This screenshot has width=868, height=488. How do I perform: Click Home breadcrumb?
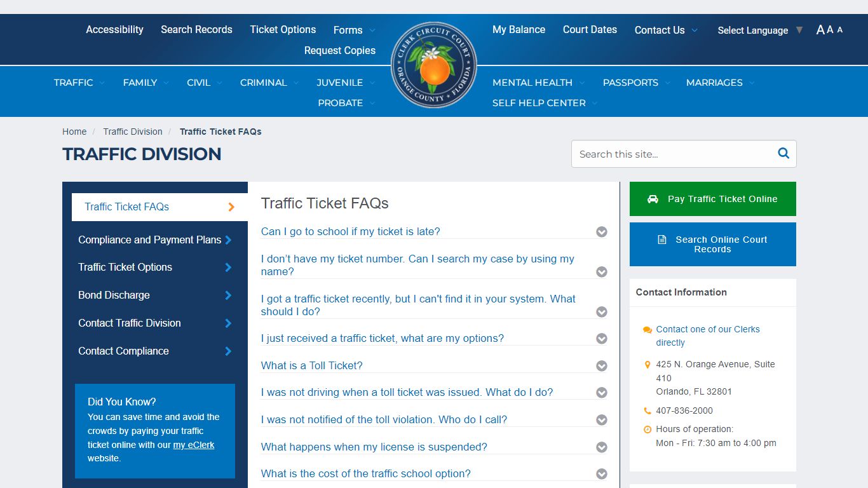point(74,132)
